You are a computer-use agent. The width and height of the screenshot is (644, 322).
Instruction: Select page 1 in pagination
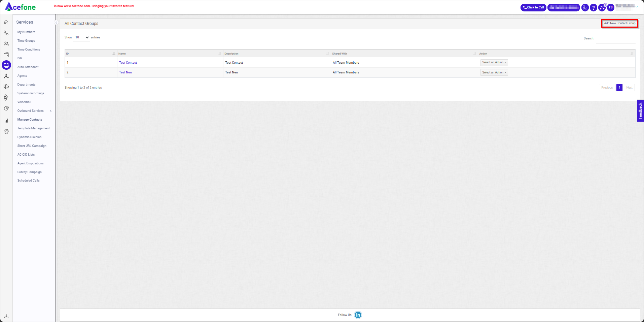(619, 88)
